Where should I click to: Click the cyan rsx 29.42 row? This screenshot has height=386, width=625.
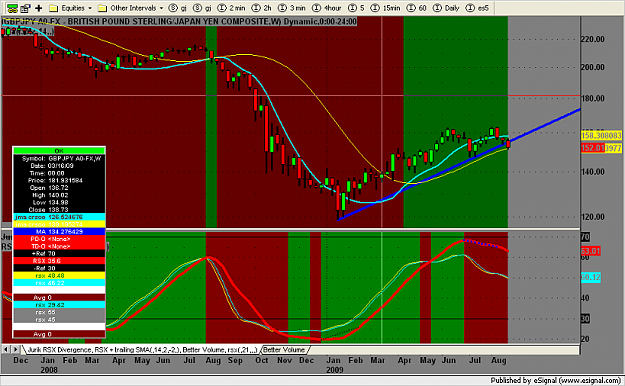[59, 305]
